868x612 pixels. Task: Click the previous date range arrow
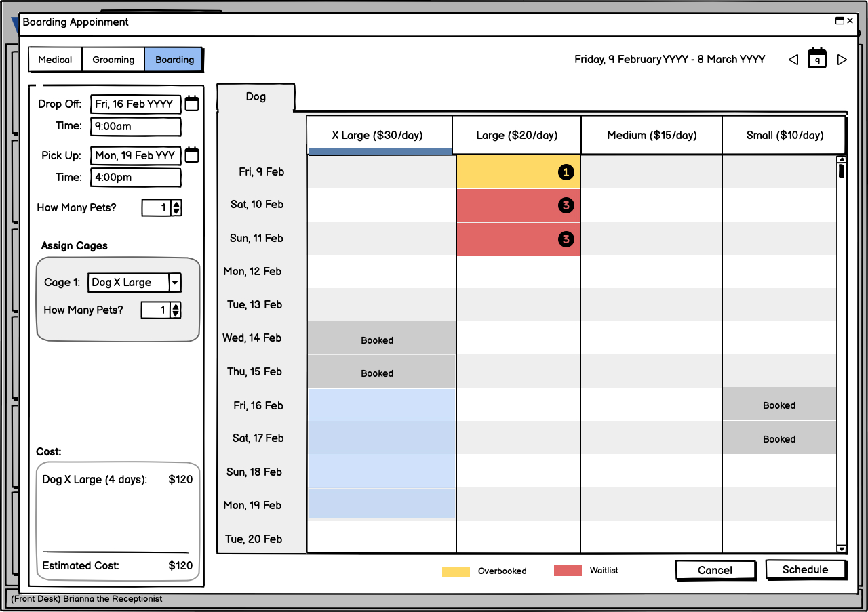(x=793, y=60)
